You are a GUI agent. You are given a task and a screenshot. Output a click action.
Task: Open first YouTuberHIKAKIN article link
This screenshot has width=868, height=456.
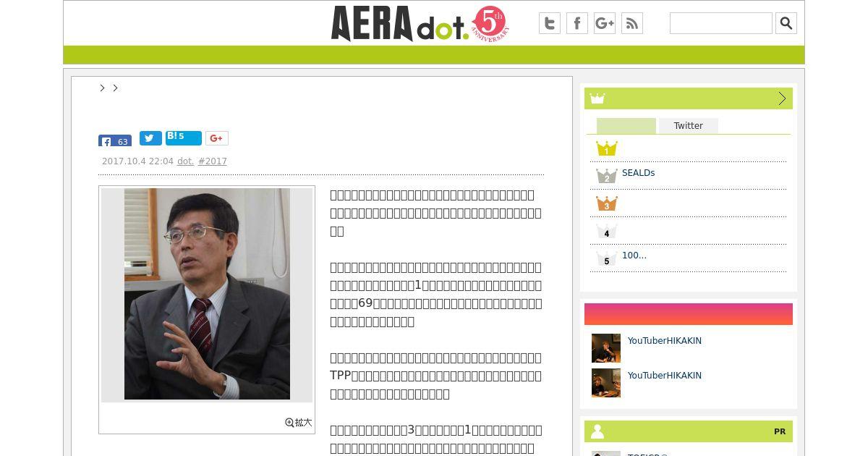665,341
